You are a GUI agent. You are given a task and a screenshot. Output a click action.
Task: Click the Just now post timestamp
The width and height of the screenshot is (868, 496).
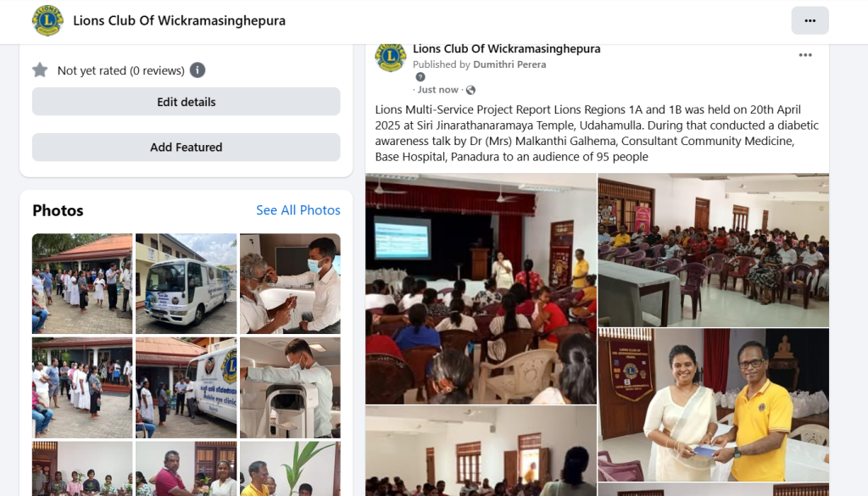(x=438, y=90)
